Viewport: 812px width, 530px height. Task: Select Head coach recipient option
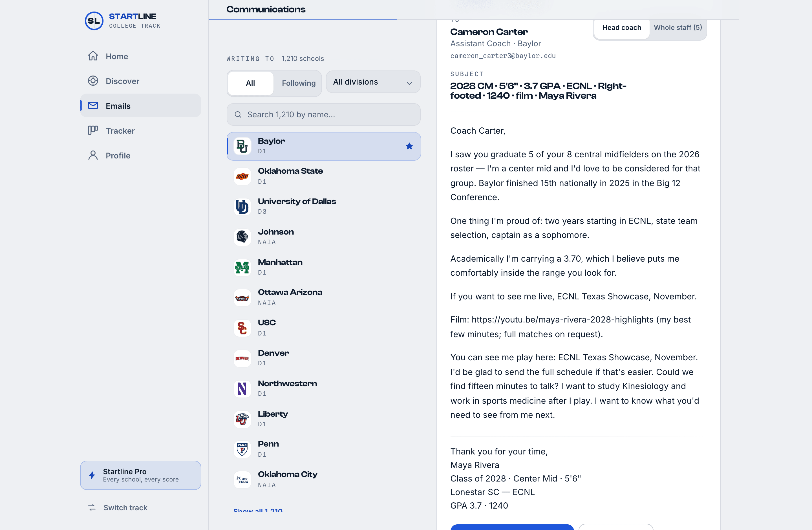(621, 28)
